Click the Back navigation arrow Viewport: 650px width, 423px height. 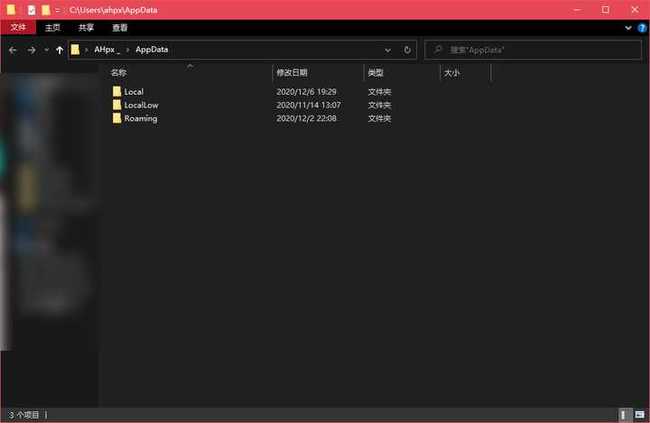[x=12, y=49]
